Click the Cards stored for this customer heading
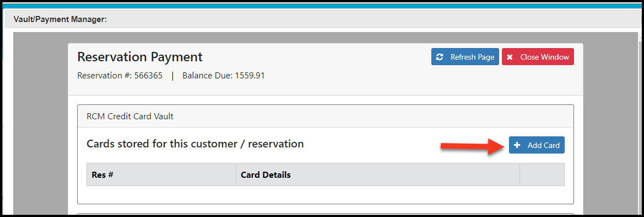This screenshot has height=217, width=644. click(195, 144)
